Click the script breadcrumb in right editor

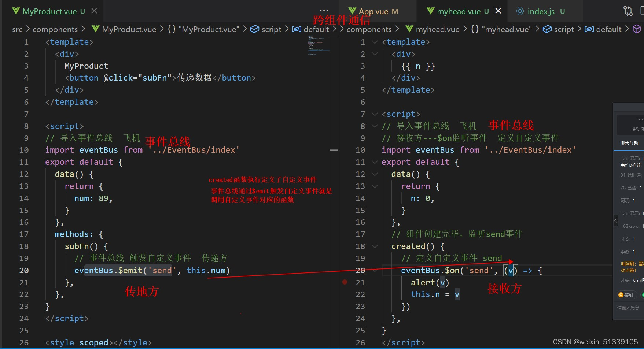click(x=559, y=29)
